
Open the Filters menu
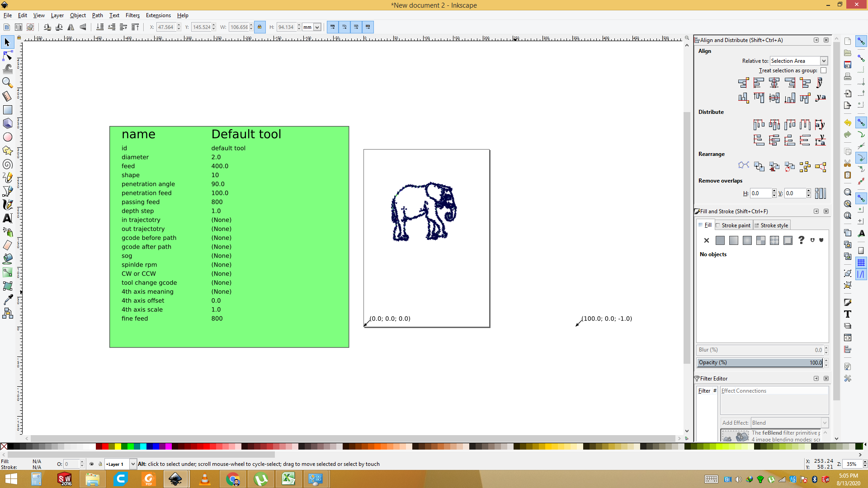(x=132, y=15)
